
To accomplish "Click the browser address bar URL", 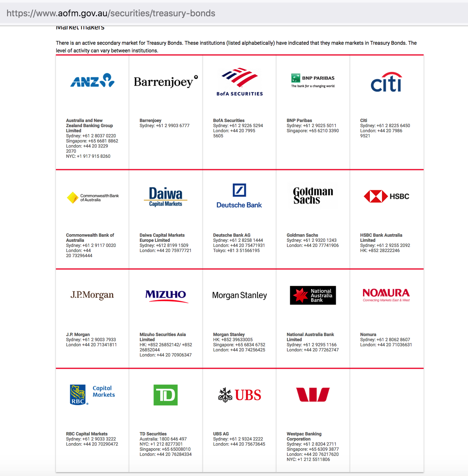I will pyautogui.click(x=111, y=13).
